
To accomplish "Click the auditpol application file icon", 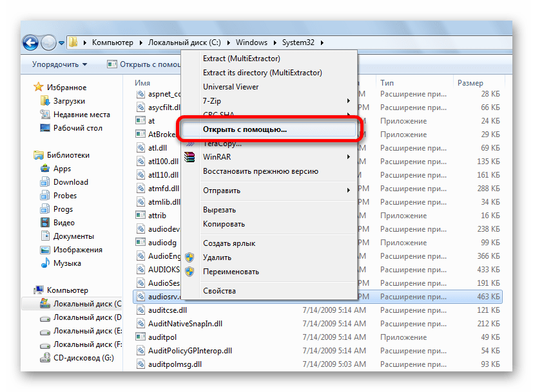I will (x=141, y=337).
